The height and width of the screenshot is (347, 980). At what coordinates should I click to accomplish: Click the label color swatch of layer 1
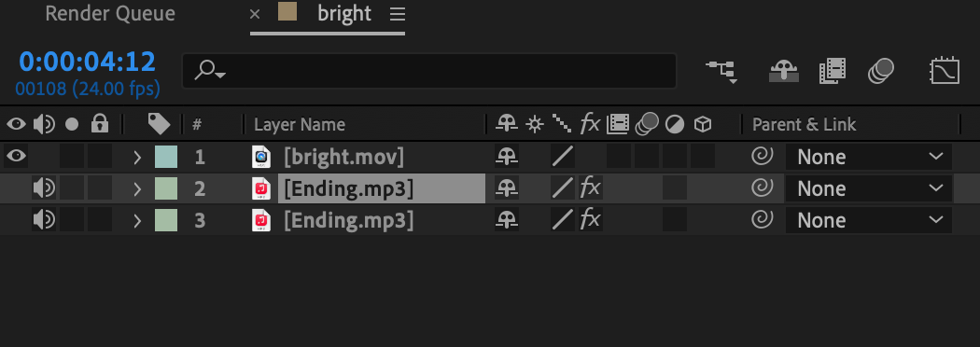click(x=166, y=157)
